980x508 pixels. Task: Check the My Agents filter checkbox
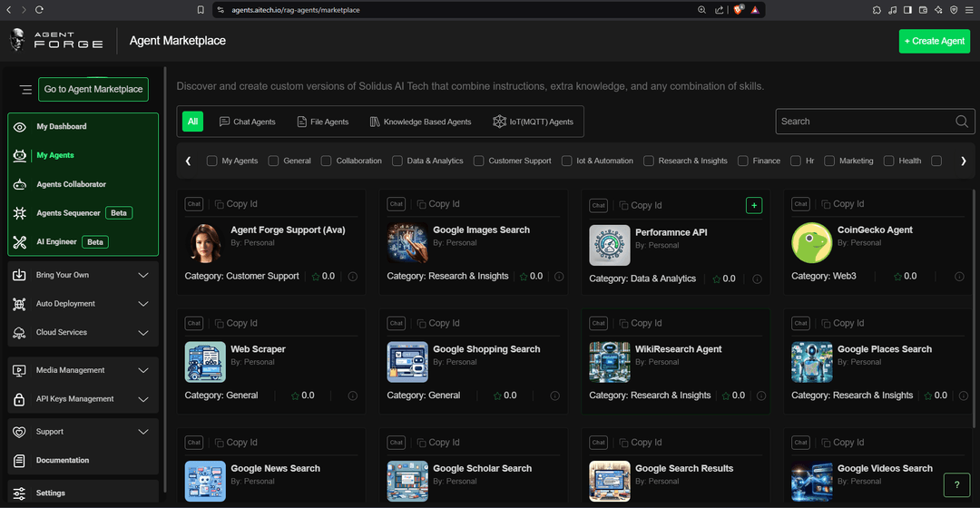(211, 161)
